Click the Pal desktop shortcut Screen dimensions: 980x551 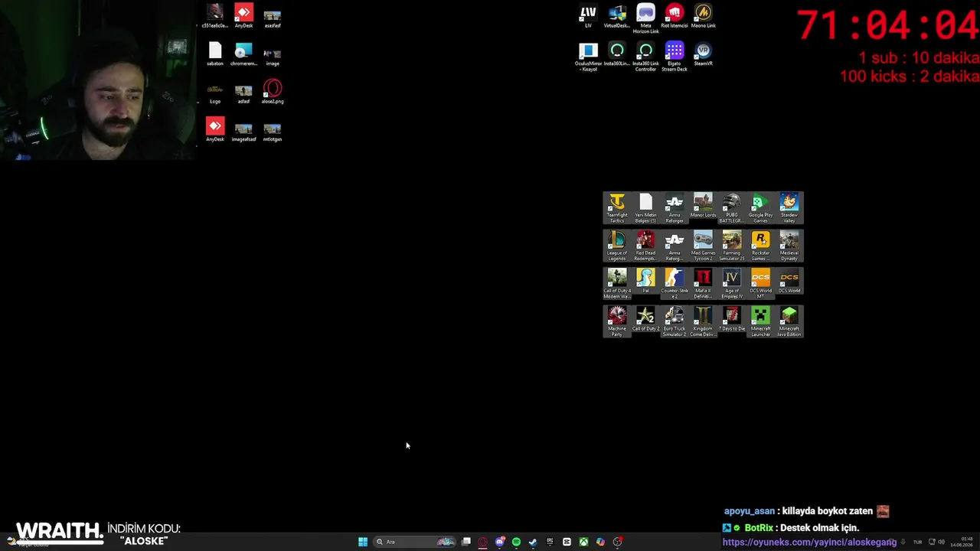(x=645, y=282)
